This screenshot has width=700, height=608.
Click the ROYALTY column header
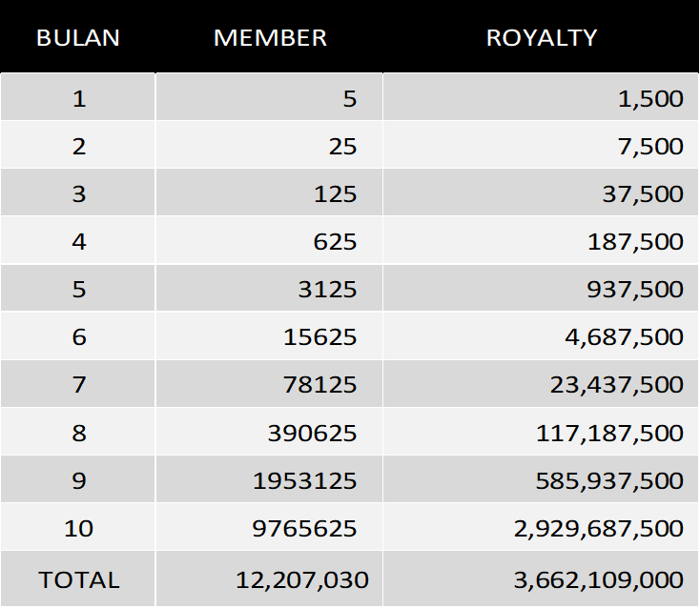pos(542,38)
